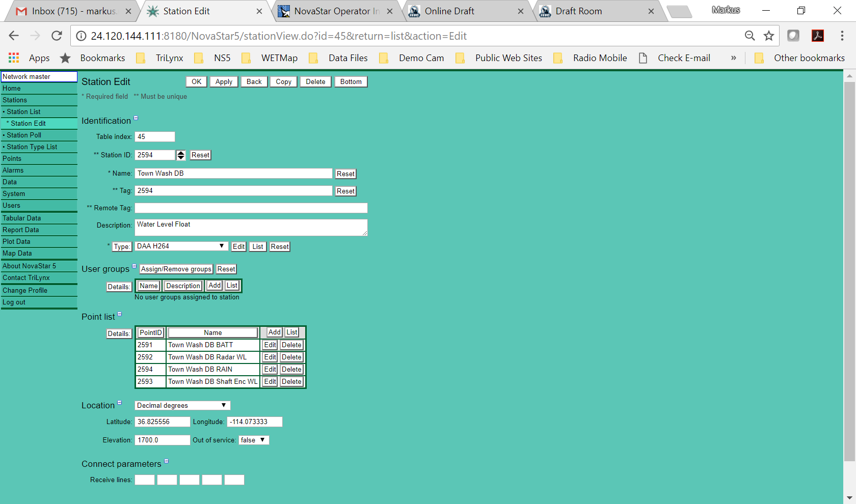Screen dimensions: 856x504
Task: Go back using the browser back arrow
Action: tap(14, 36)
